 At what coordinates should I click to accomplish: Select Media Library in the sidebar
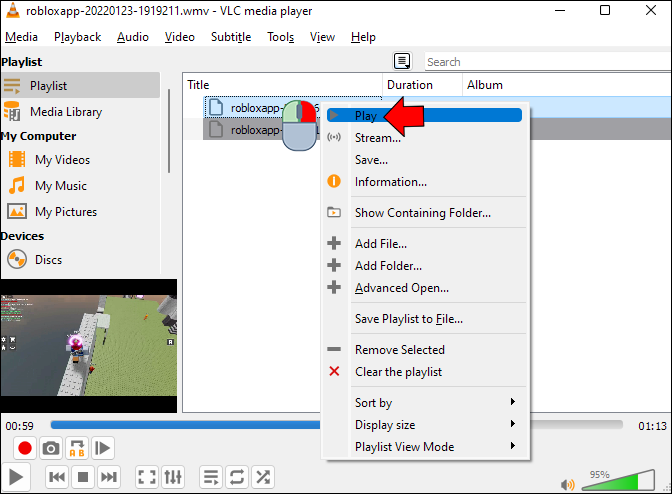tap(81, 112)
